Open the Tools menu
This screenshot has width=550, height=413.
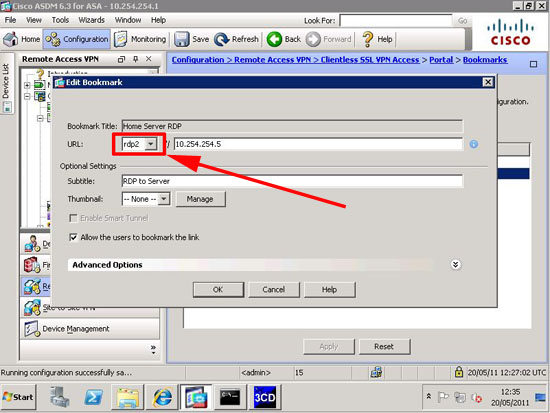point(60,20)
